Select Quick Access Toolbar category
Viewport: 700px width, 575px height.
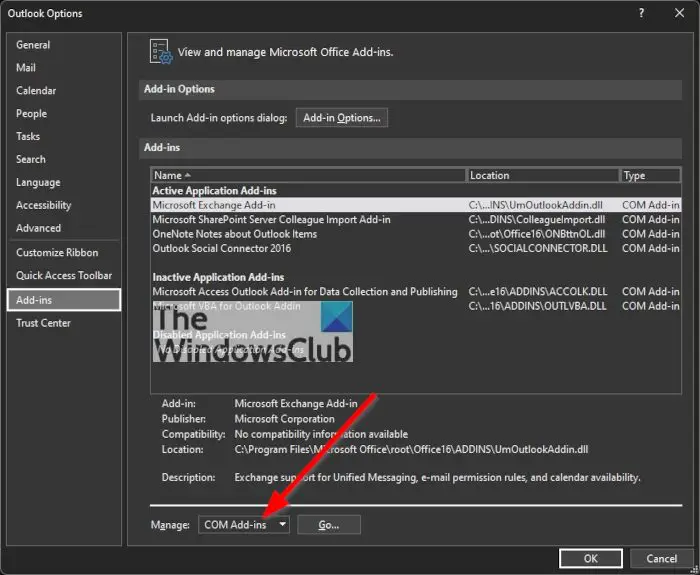coord(64,275)
